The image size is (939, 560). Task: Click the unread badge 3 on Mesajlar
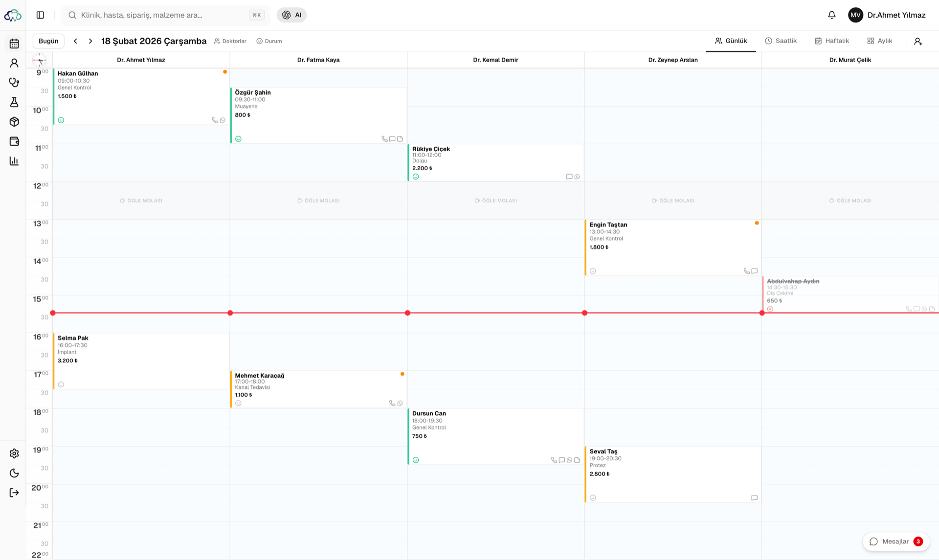(x=918, y=541)
